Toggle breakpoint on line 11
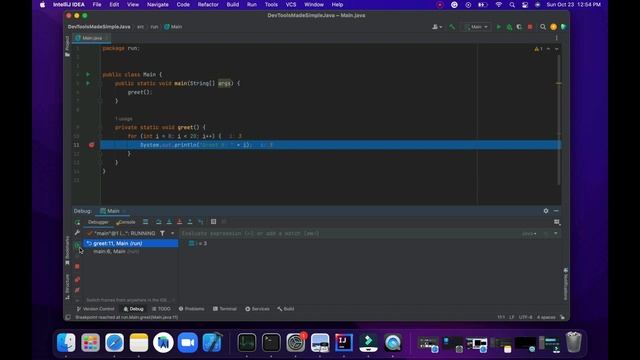Viewport: 640px width, 360px height. point(91,145)
